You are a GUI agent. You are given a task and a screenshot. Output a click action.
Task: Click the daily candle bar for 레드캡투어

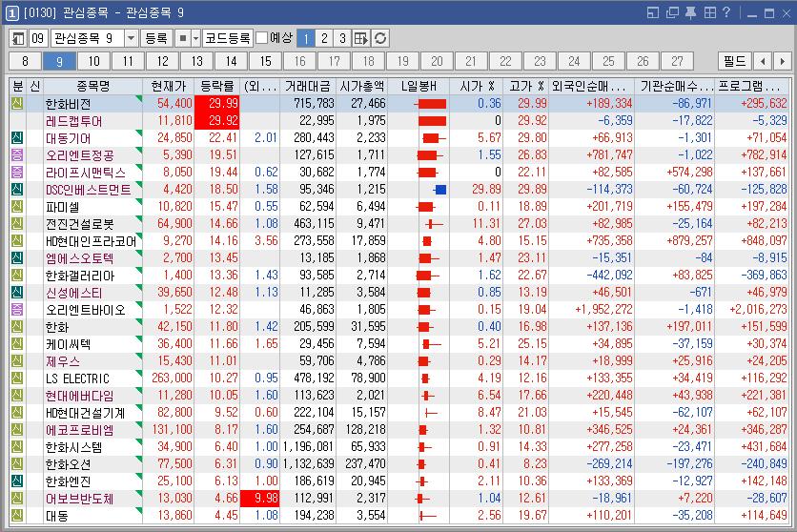(432, 121)
